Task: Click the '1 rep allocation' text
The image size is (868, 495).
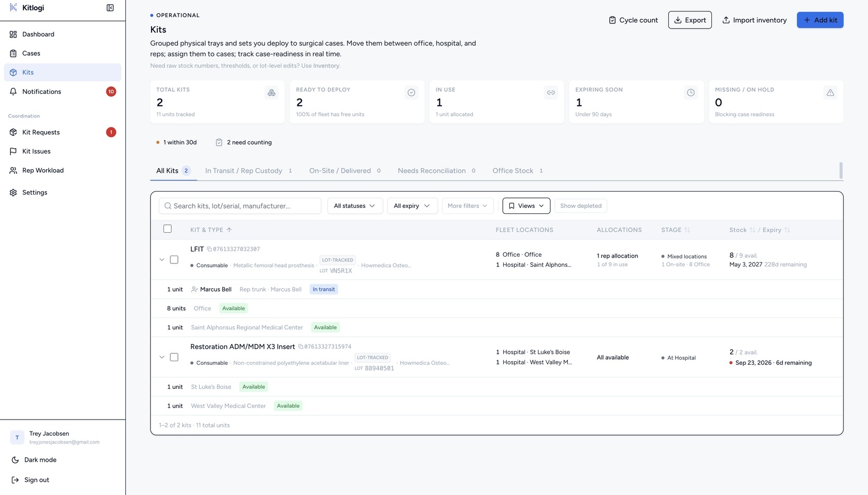Action: [617, 256]
